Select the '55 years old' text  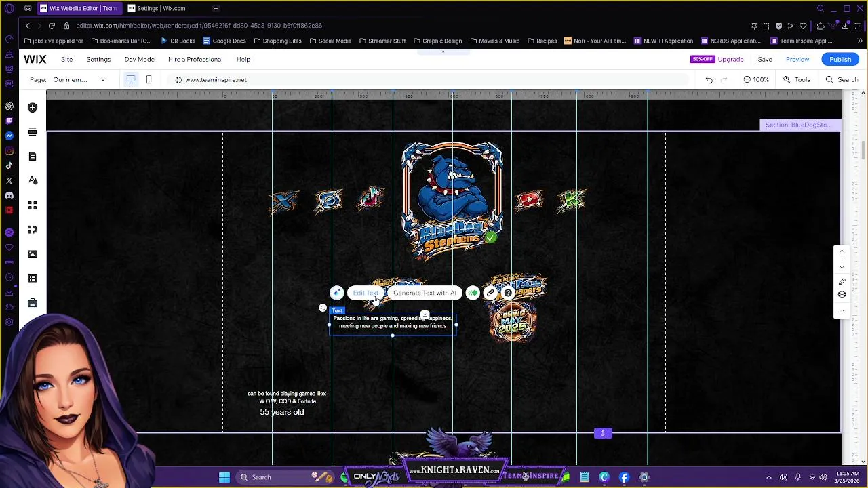coord(281,412)
